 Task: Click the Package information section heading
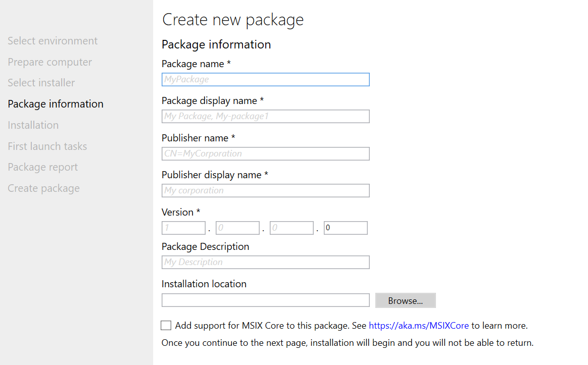pyautogui.click(x=216, y=44)
